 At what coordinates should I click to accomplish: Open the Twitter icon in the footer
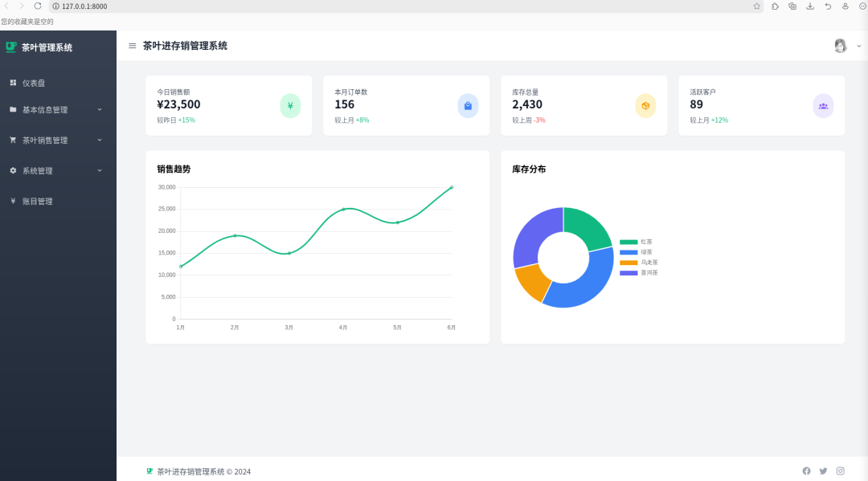tap(823, 471)
